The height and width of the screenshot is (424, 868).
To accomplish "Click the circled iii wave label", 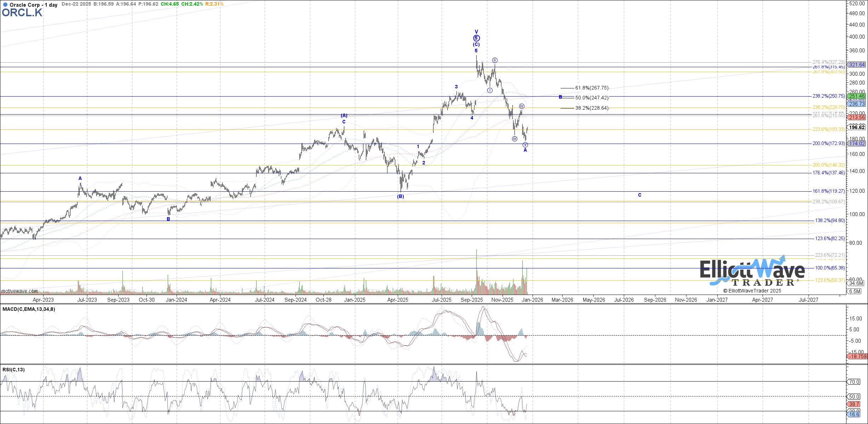I will (x=515, y=139).
